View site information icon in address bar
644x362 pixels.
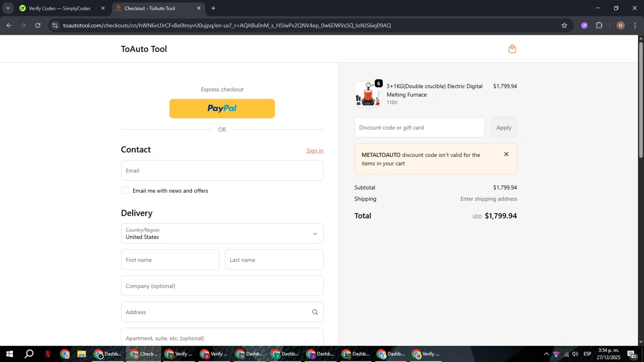tap(55, 25)
